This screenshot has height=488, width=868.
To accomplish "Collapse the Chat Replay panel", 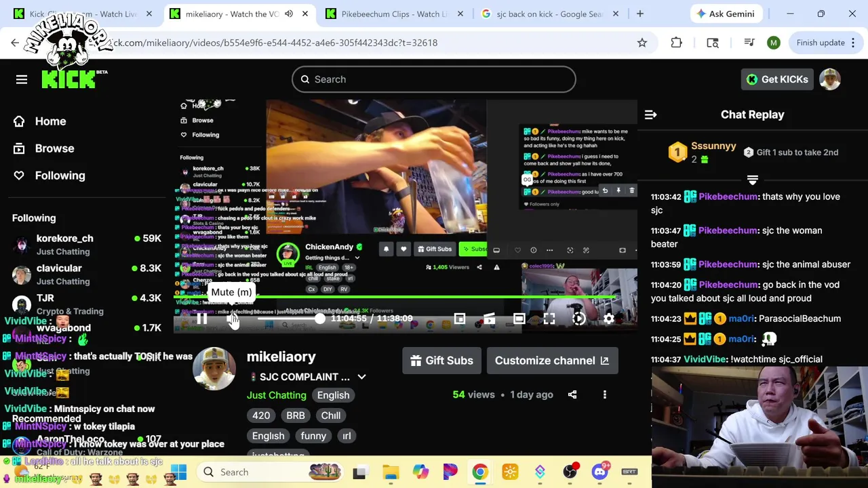I will [650, 115].
